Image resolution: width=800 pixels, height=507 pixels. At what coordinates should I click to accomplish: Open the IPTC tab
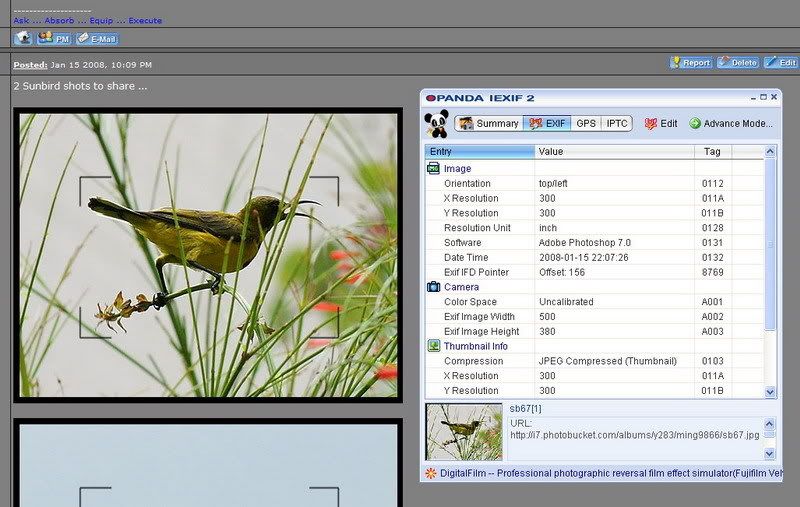[x=617, y=123]
